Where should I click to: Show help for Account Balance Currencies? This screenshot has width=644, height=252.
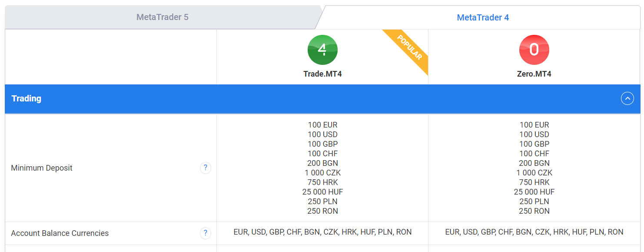point(206,233)
